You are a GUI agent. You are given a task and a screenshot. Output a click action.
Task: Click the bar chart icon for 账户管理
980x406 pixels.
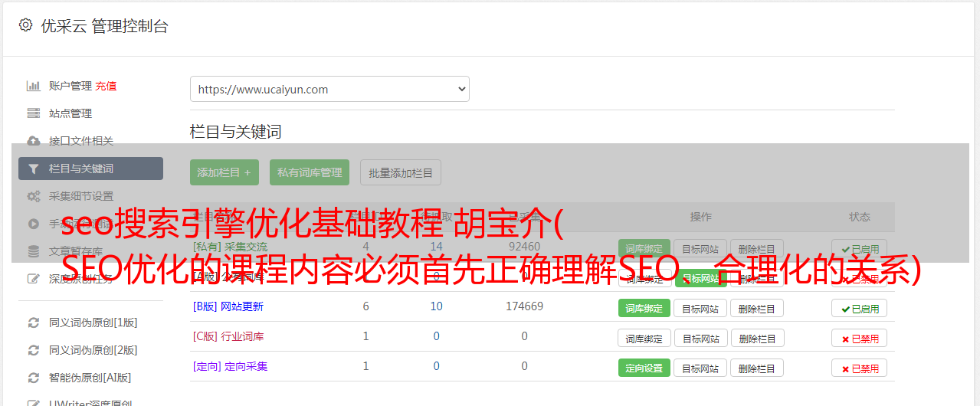tap(34, 86)
